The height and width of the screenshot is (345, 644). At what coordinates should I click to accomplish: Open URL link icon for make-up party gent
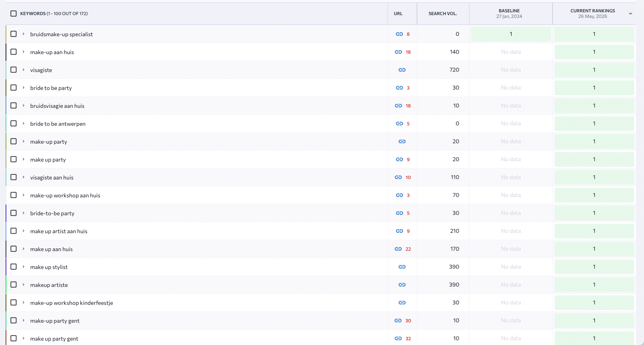pos(398,321)
